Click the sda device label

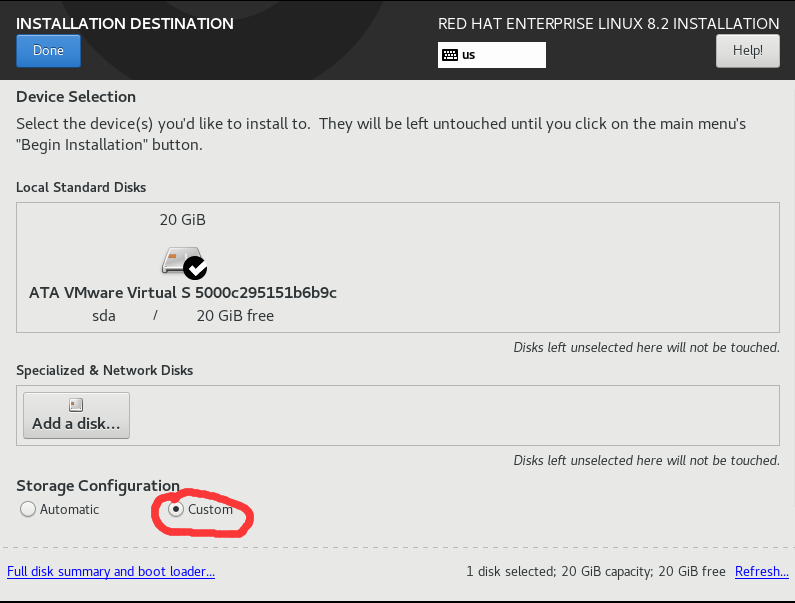point(103,316)
